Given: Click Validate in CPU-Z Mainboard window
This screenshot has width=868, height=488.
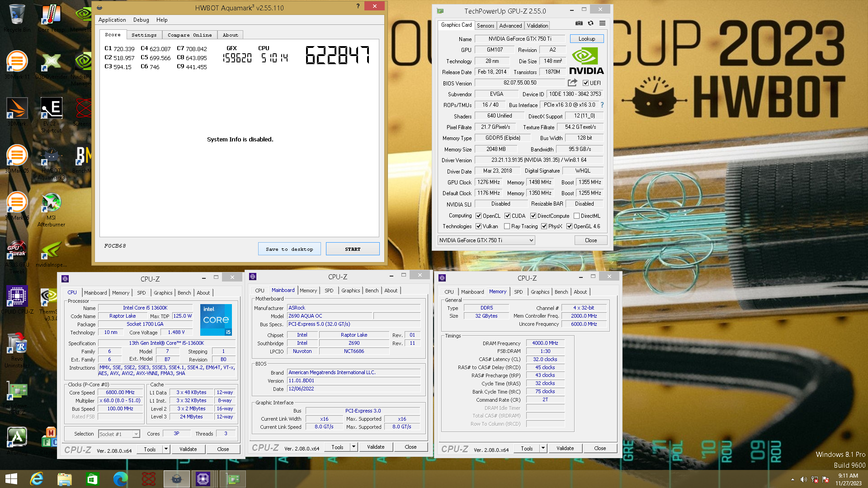Looking at the screenshot, I should (375, 447).
